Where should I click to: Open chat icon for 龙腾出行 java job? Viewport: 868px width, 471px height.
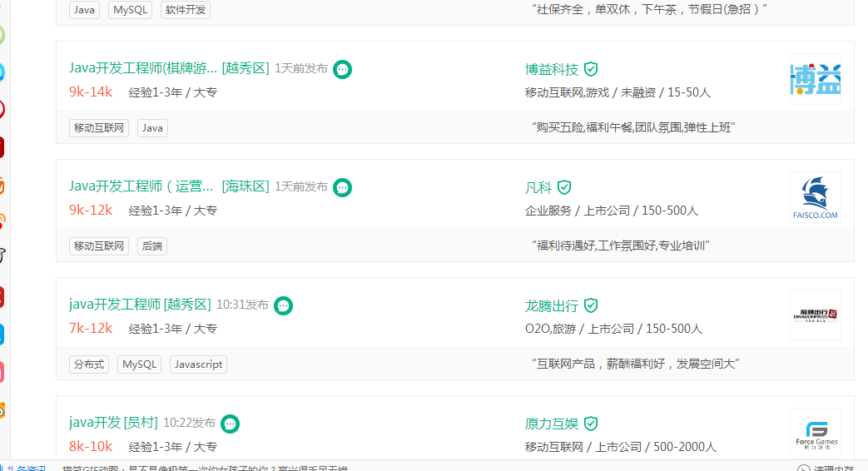coord(284,305)
